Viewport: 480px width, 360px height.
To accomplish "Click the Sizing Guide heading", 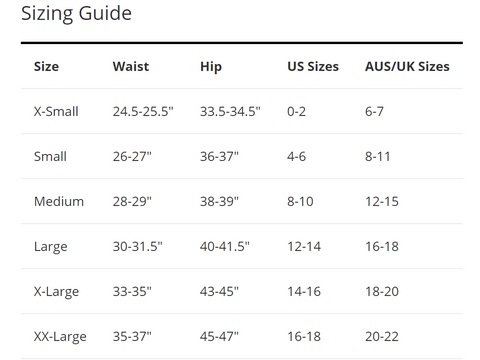I will (x=76, y=14).
